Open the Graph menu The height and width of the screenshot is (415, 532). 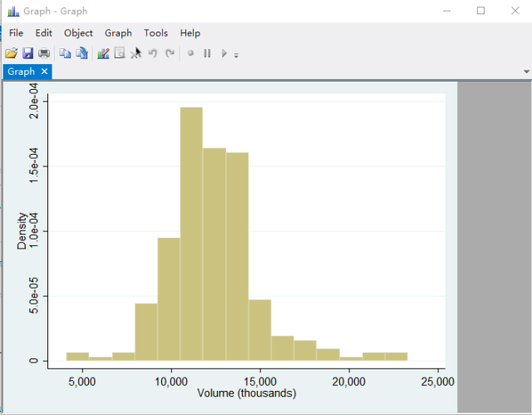(x=118, y=33)
